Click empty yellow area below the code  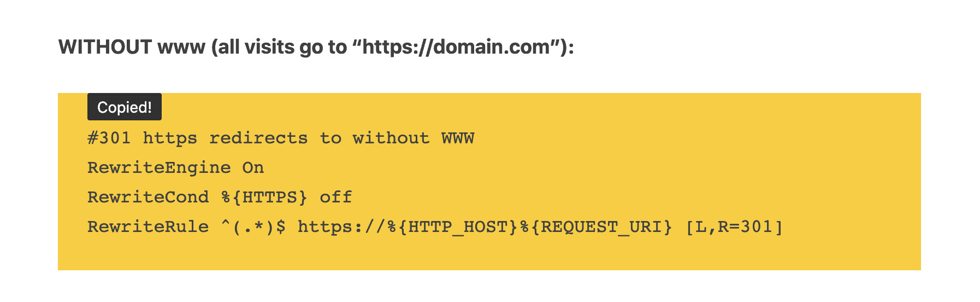(489, 254)
